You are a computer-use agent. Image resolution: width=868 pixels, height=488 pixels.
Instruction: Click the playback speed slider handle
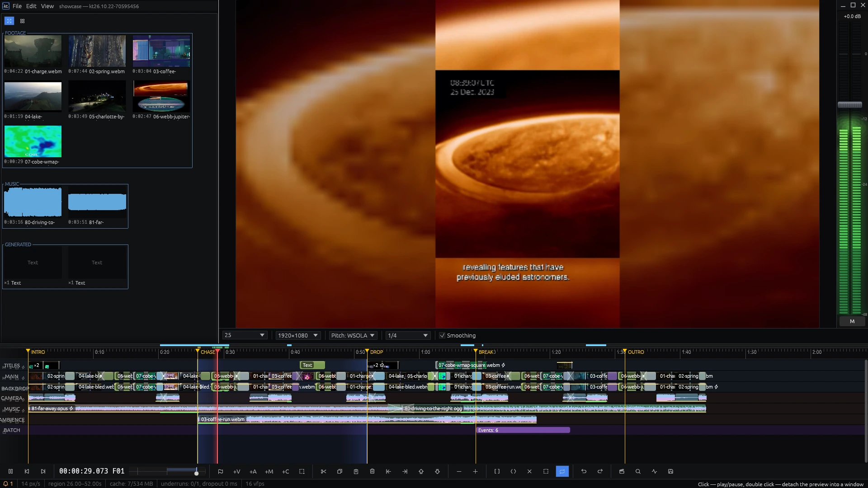pyautogui.click(x=196, y=473)
